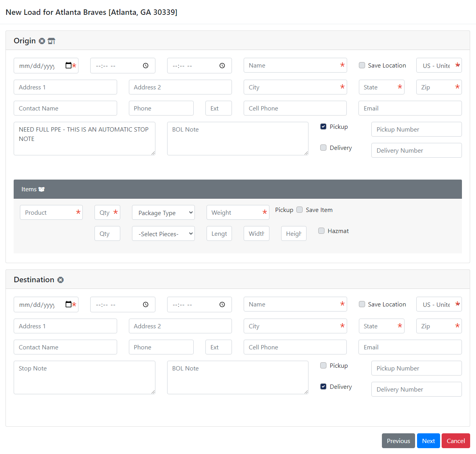
Task: Click the Destination Address 1 field
Action: coord(65,326)
